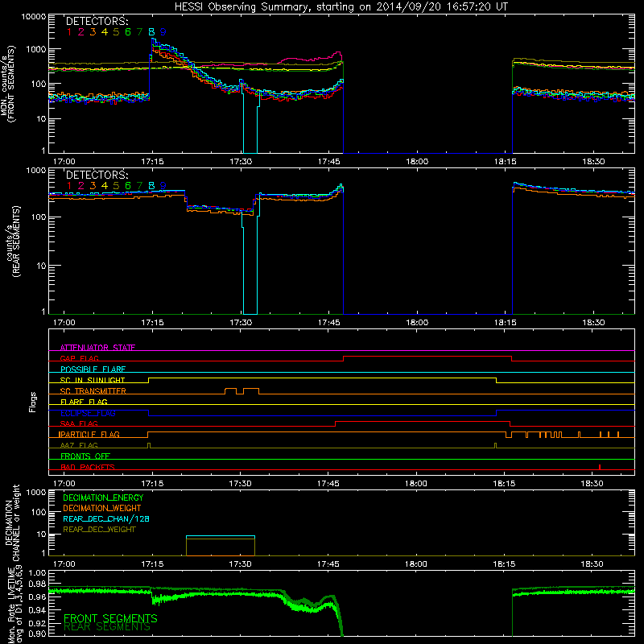Click the MON. counts/s (FRONT SEGMENTS) axis title
The width and height of the screenshot is (644, 644).
coord(8,84)
